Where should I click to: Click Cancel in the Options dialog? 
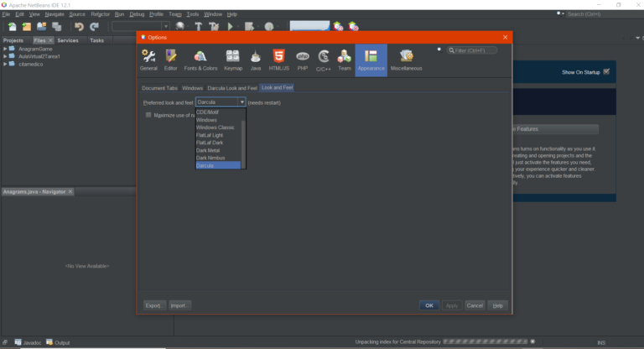(x=475, y=305)
